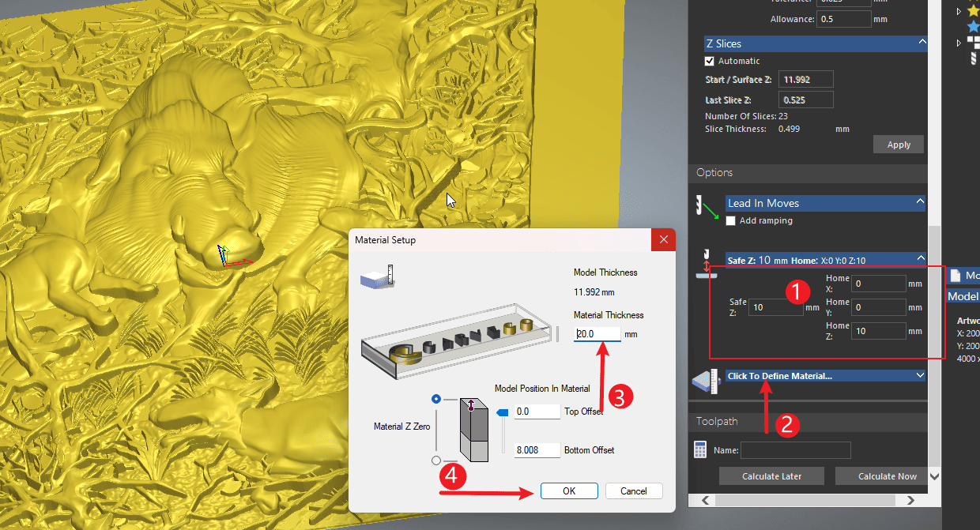Collapse the Lead In Moves section
The height and width of the screenshot is (530, 980).
920,203
